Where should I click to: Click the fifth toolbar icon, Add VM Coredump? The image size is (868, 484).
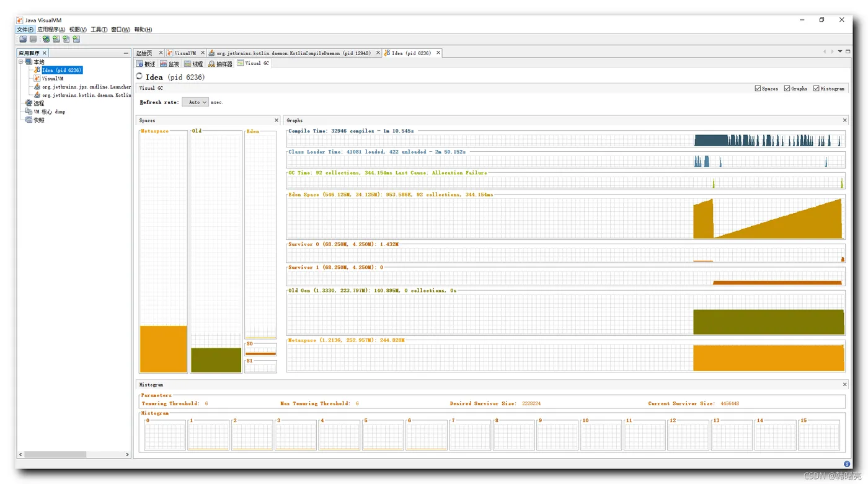click(66, 39)
